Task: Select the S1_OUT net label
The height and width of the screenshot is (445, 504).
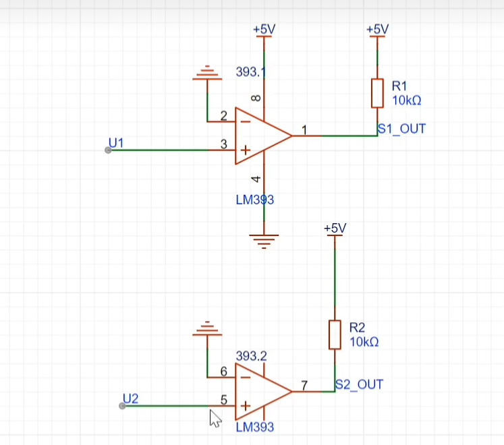Action: coord(401,129)
